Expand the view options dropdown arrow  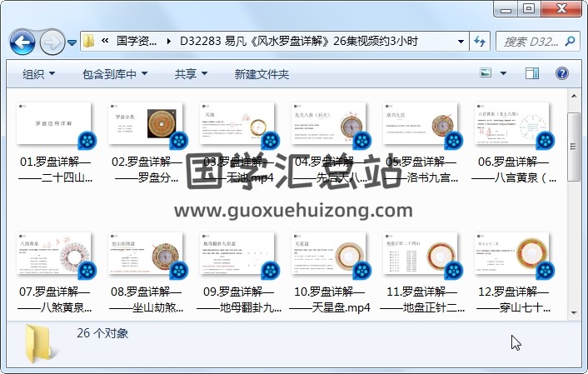pyautogui.click(x=503, y=73)
